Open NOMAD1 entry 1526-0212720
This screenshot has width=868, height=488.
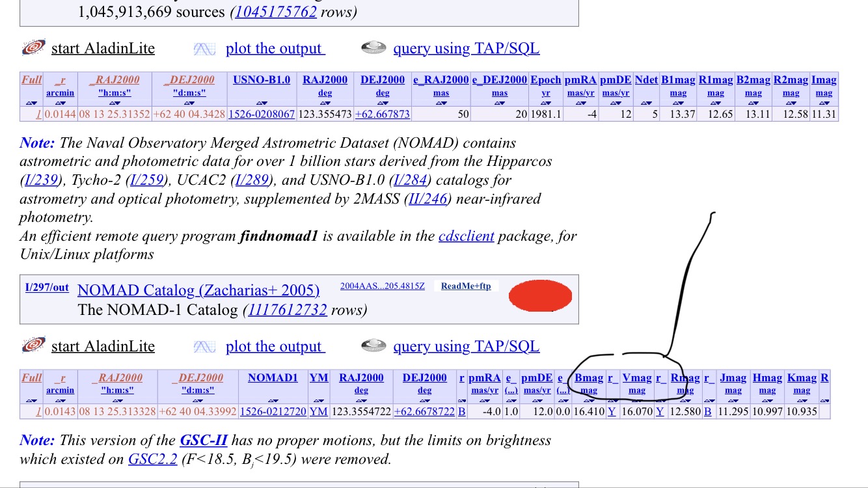pos(273,412)
